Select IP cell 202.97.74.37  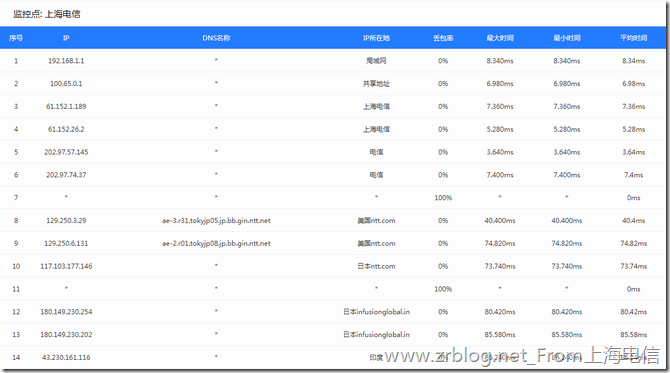pyautogui.click(x=66, y=175)
